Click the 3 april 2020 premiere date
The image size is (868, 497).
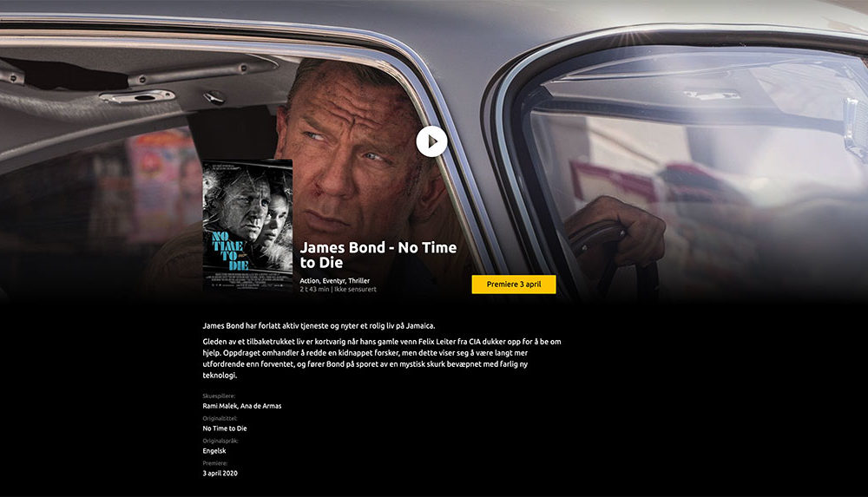(220, 474)
